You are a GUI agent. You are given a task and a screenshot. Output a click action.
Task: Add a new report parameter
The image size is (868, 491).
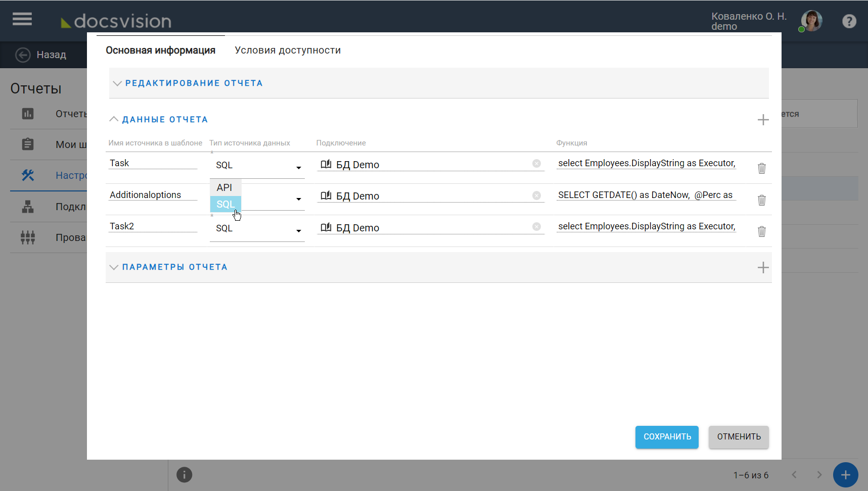coord(763,268)
